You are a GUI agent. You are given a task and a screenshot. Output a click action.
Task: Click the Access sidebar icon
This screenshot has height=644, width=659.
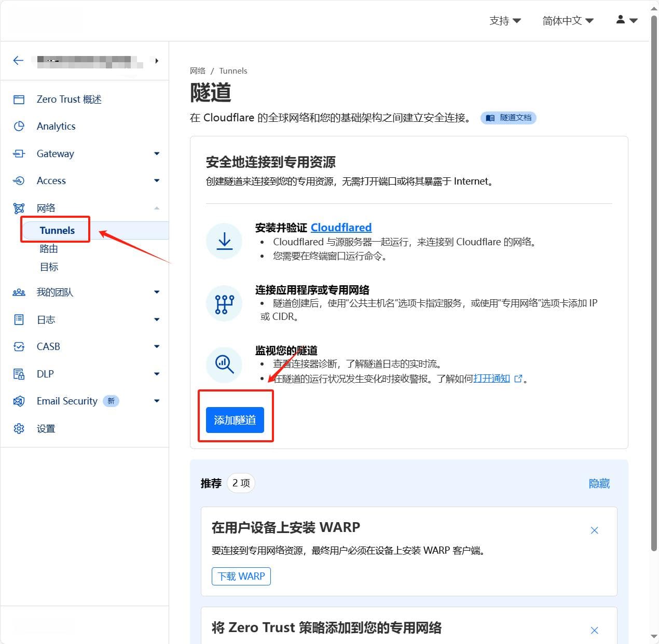coord(19,180)
